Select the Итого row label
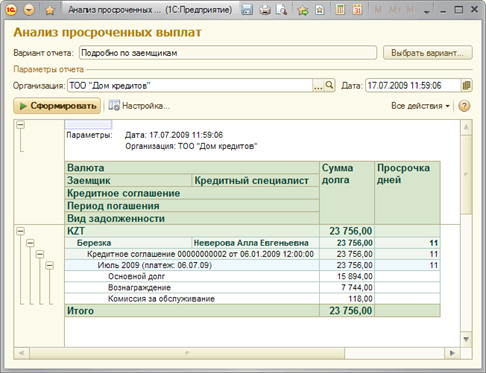 coord(192,311)
